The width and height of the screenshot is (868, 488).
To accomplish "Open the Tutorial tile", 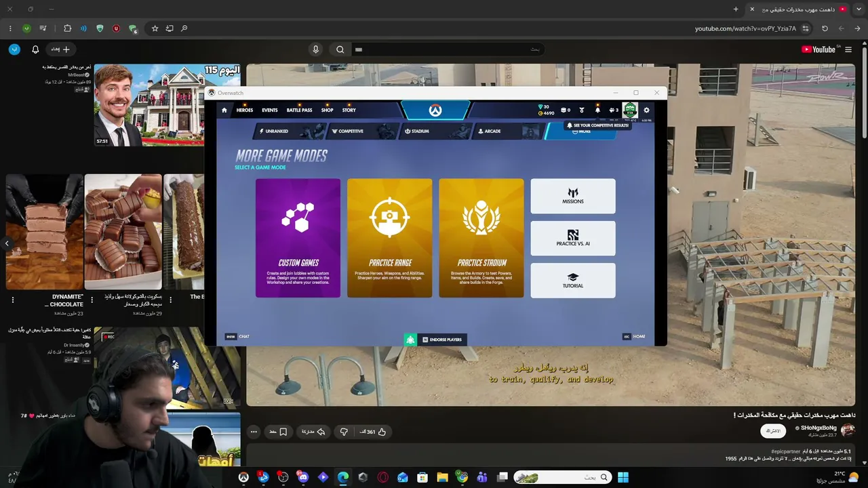I will 573,280.
